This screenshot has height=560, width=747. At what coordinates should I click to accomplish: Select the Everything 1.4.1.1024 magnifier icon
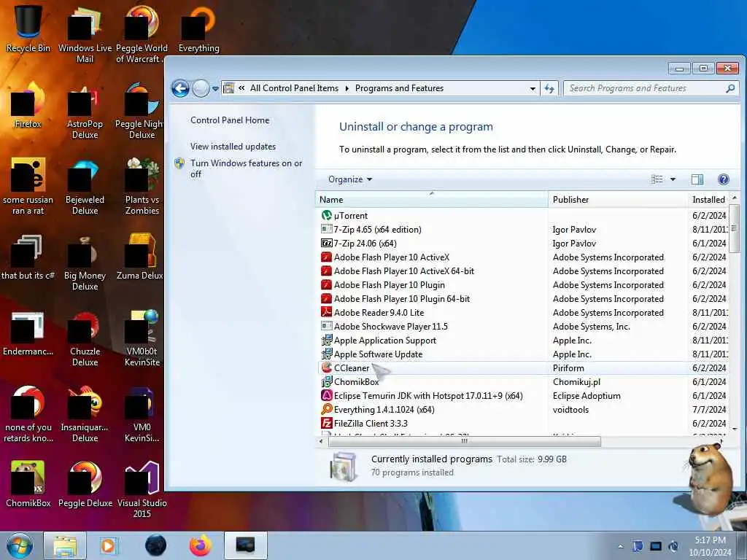pos(326,409)
